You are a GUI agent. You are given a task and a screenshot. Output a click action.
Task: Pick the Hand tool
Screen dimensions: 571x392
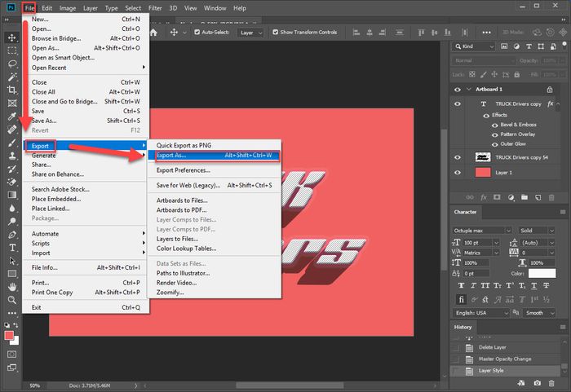[12, 286]
